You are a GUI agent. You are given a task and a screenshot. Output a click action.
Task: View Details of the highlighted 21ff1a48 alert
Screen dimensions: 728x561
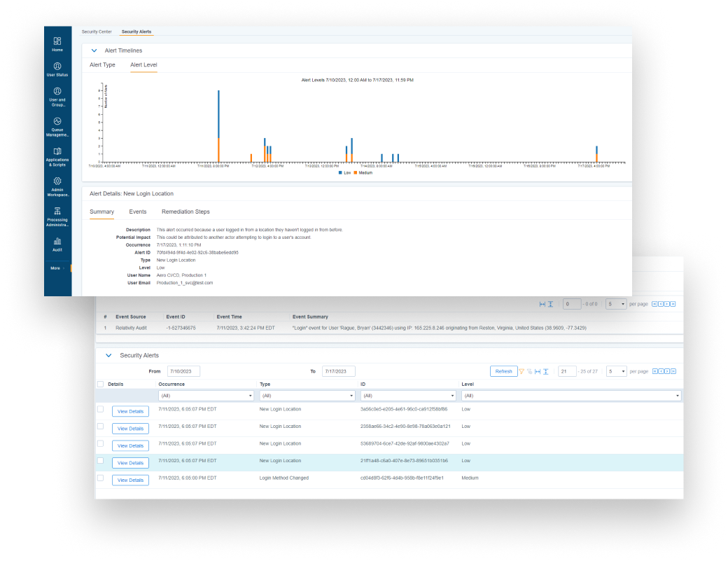(130, 463)
